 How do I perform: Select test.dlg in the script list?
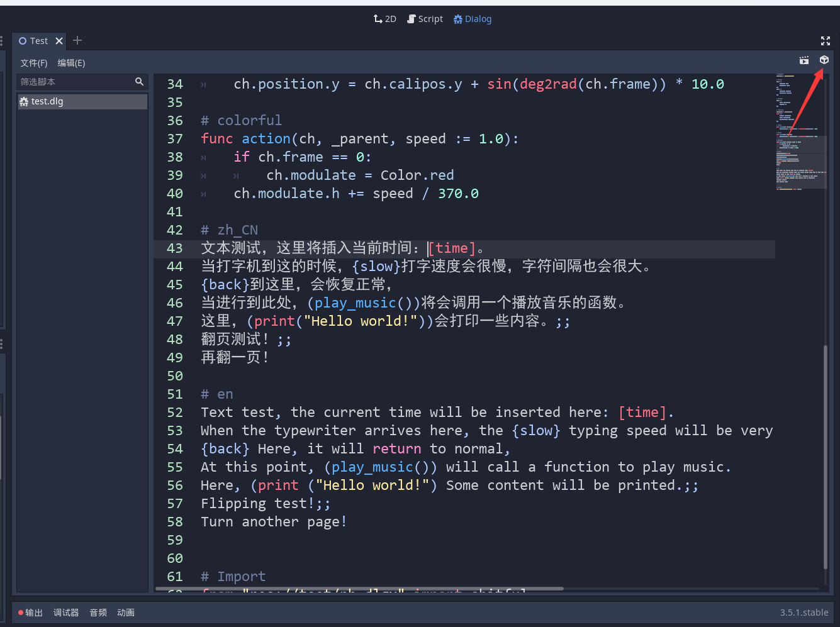pos(47,101)
